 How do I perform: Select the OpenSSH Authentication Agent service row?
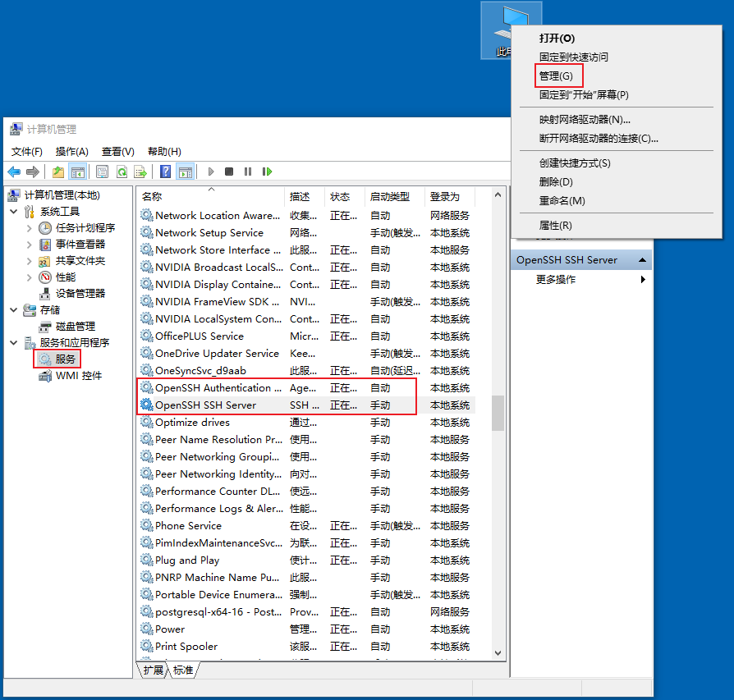[306, 388]
